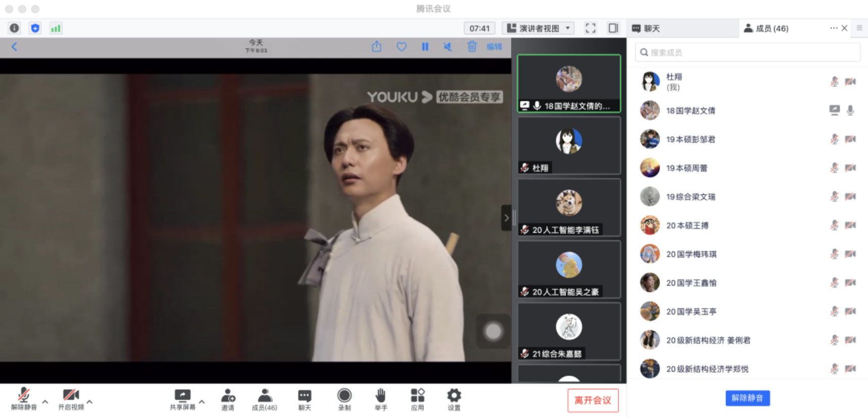Screen dimensions: 868x418
Task: Click the round assistive touch button
Action: pos(493,332)
